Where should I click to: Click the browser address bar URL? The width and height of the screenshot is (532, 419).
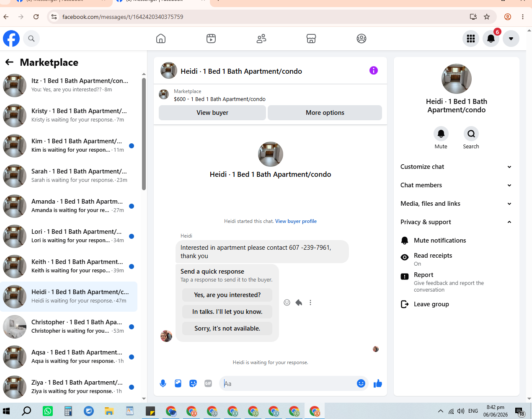[123, 17]
